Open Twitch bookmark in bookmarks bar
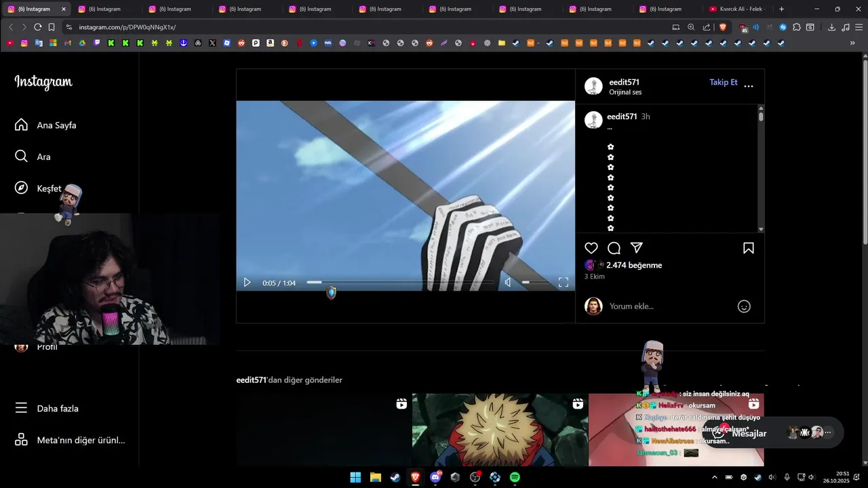 97,43
